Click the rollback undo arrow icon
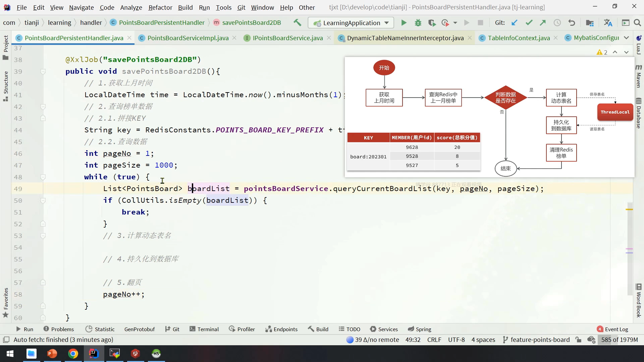The height and width of the screenshot is (362, 644). pyautogui.click(x=572, y=23)
